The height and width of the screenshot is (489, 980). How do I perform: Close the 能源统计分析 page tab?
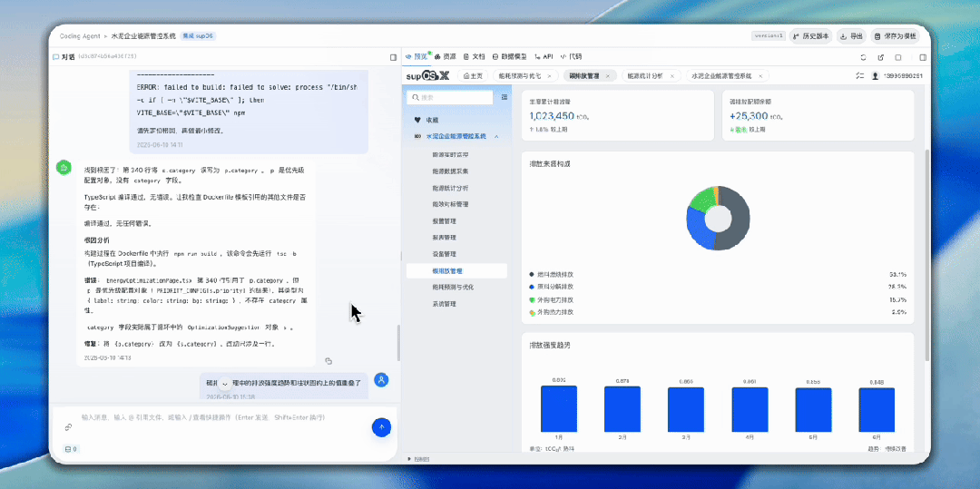[x=671, y=75]
